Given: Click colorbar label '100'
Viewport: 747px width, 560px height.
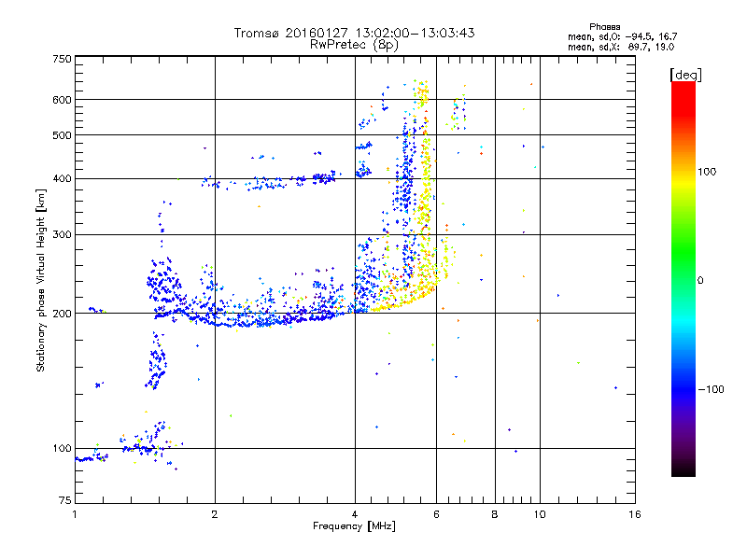Looking at the screenshot, I should pyautogui.click(x=707, y=172).
